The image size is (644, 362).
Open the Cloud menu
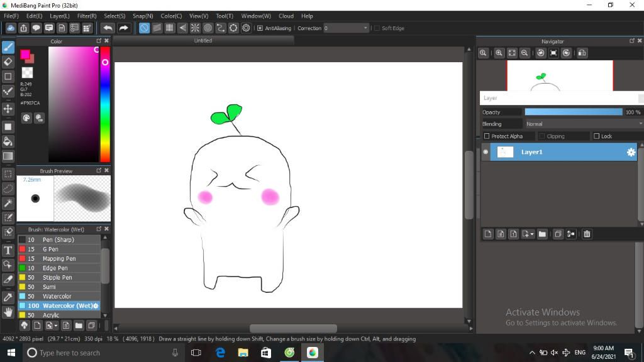(286, 16)
